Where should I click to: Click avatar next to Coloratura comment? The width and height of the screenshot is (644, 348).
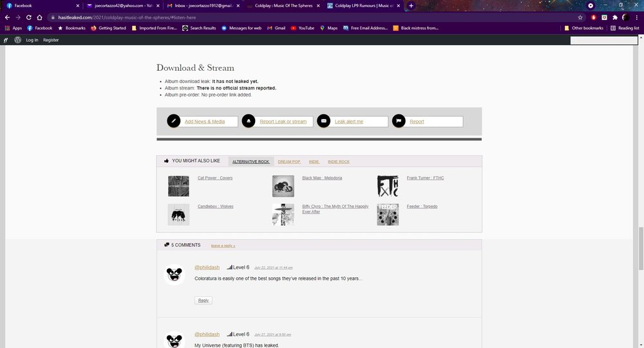(x=174, y=274)
